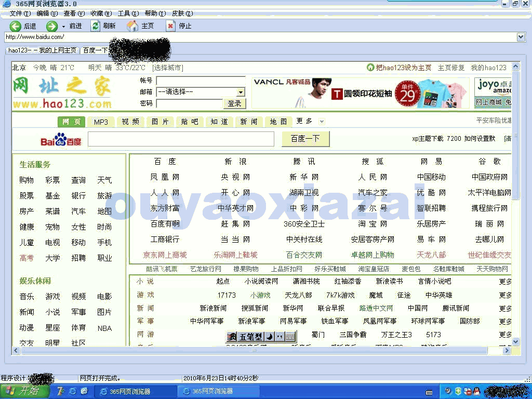Go to the Home page icon
This screenshot has height=399, width=532.
[132, 26]
